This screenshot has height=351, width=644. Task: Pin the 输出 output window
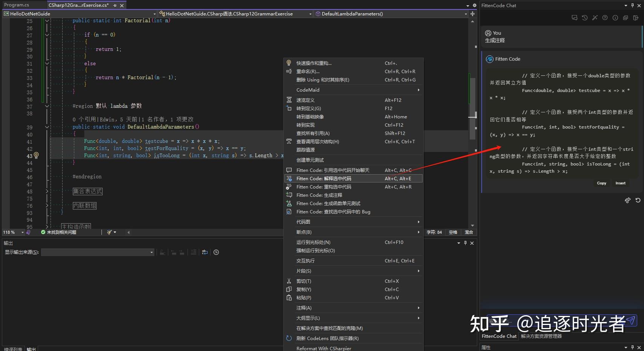coord(465,243)
